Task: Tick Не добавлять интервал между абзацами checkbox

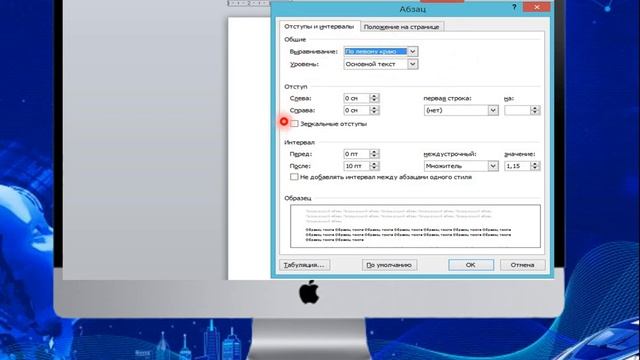Action: [294, 177]
